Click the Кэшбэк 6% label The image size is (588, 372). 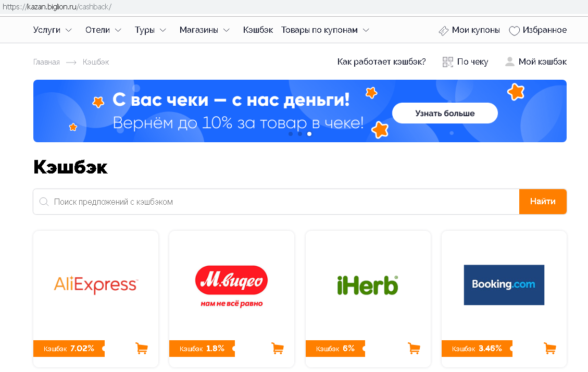[335, 349]
